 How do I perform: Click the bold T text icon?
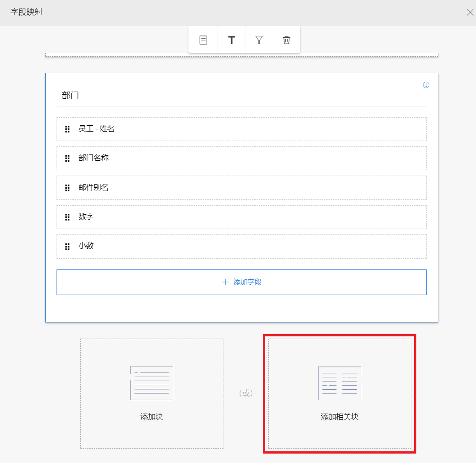[231, 40]
